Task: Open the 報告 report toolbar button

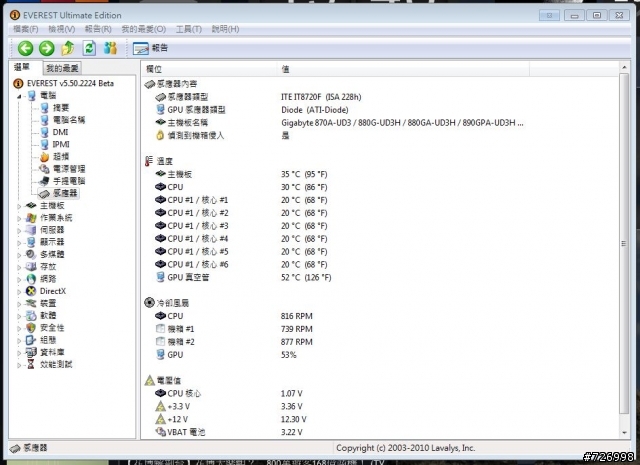Action: (x=150, y=48)
